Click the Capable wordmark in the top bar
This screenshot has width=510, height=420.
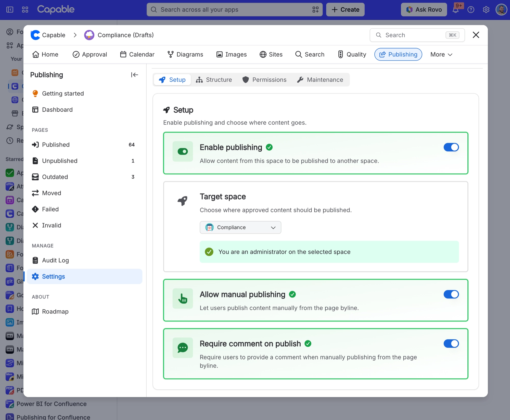[56, 10]
